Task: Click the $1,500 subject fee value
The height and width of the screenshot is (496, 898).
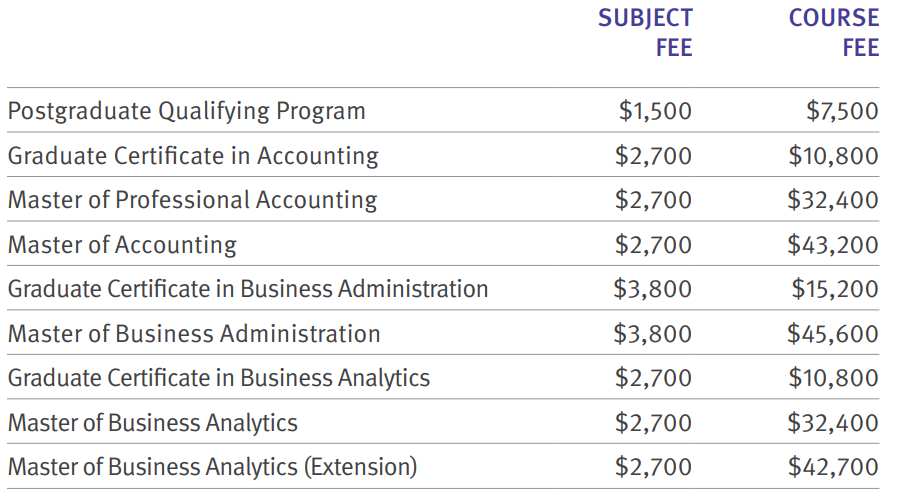Action: (655, 112)
